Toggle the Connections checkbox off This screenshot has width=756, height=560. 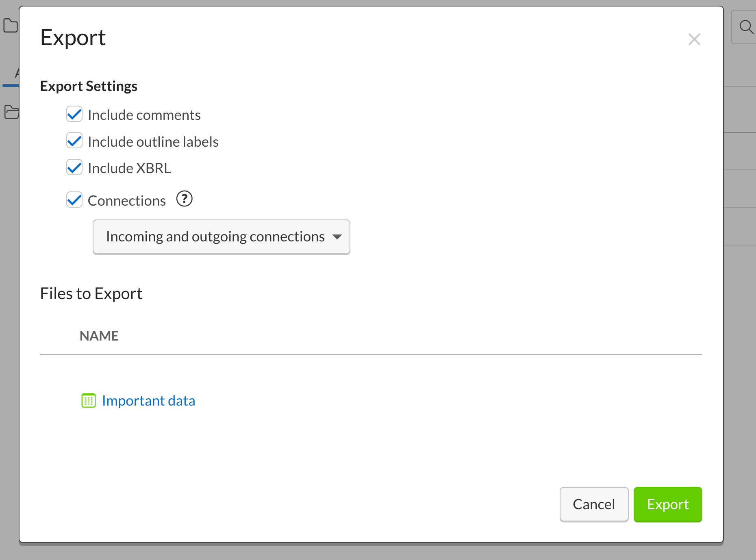coord(74,200)
